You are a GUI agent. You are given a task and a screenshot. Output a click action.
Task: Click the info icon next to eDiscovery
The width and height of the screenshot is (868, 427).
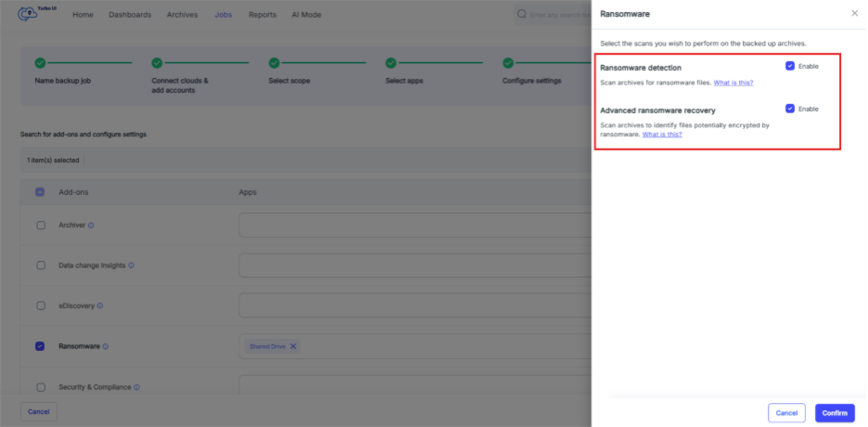click(100, 305)
